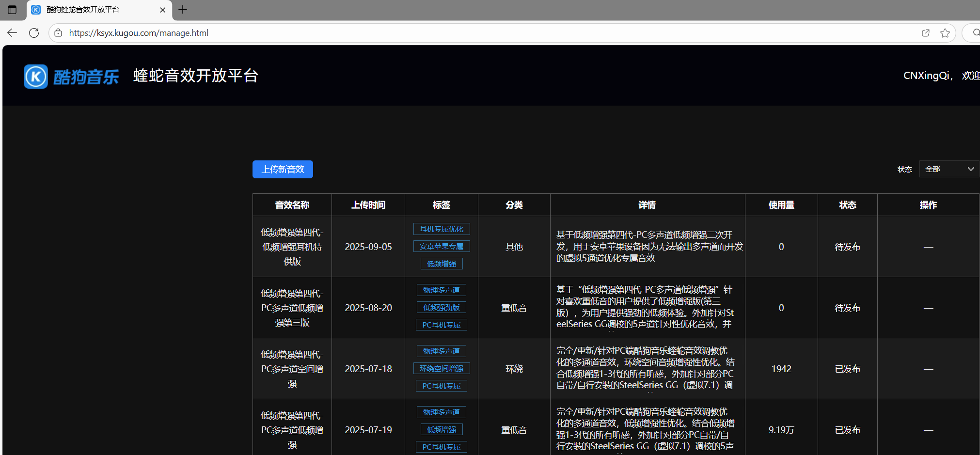View site info lock icon
This screenshot has width=980, height=455.
[x=58, y=33]
